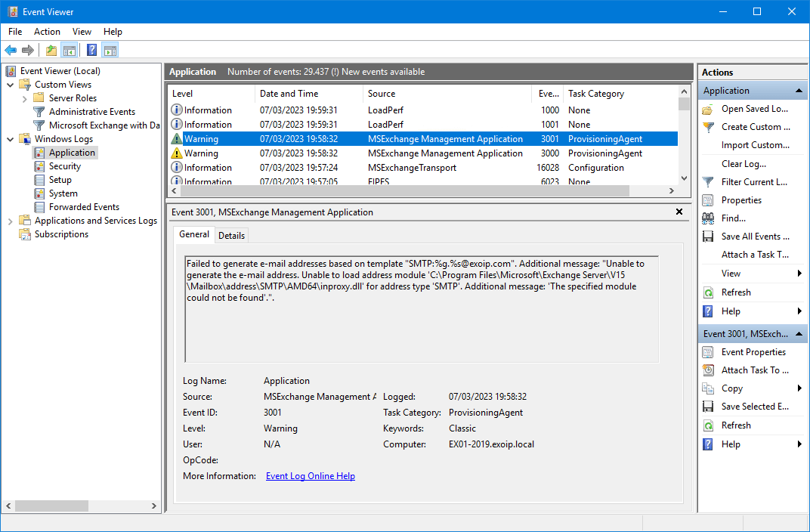
Task: Click the Filter Current Log funnel icon
Action: (708, 182)
